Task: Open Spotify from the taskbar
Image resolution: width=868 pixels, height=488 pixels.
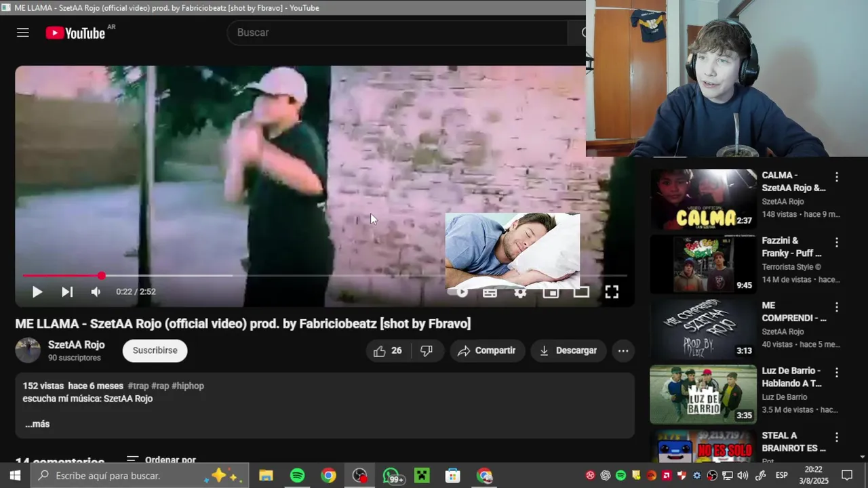Action: pyautogui.click(x=297, y=476)
